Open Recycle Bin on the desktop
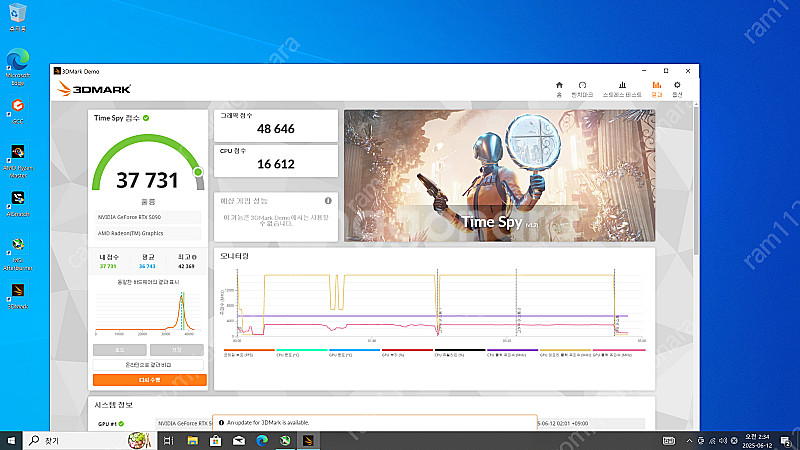The height and width of the screenshot is (450, 800). 17,17
